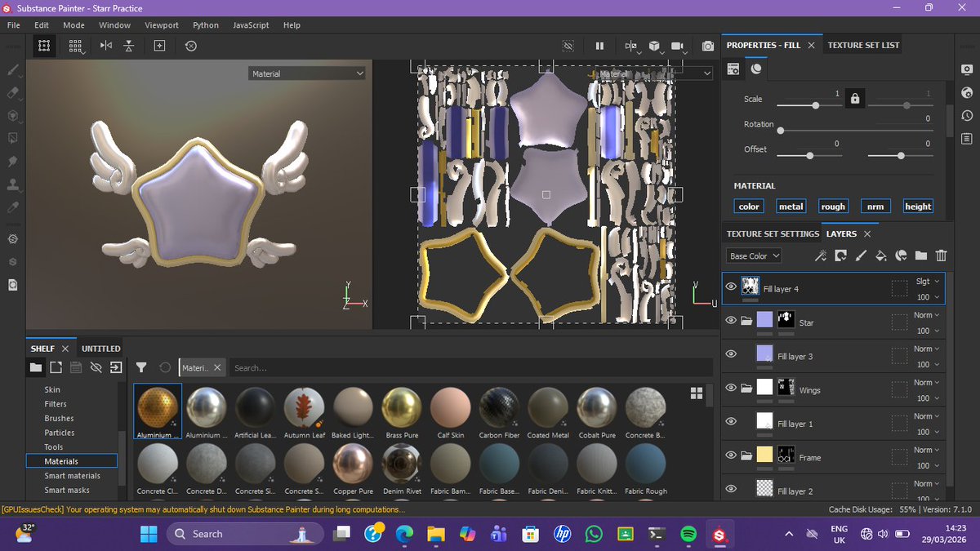This screenshot has width=980, height=551.
Task: Select the Smudge tool
Action: point(12,162)
